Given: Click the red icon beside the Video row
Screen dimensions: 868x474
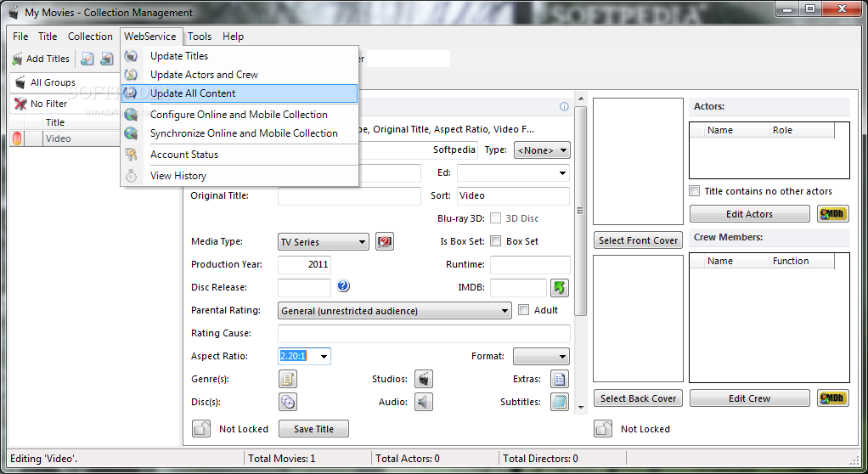Looking at the screenshot, I should pos(17,138).
